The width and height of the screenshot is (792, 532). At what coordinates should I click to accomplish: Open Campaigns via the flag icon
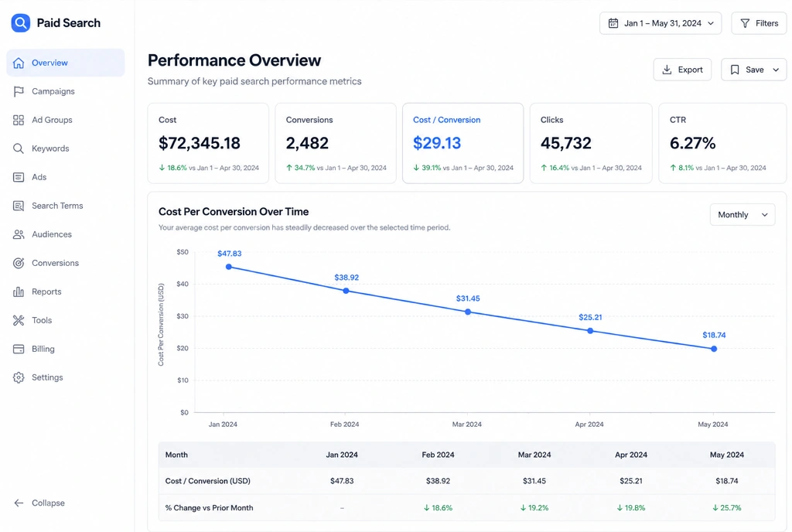point(19,91)
